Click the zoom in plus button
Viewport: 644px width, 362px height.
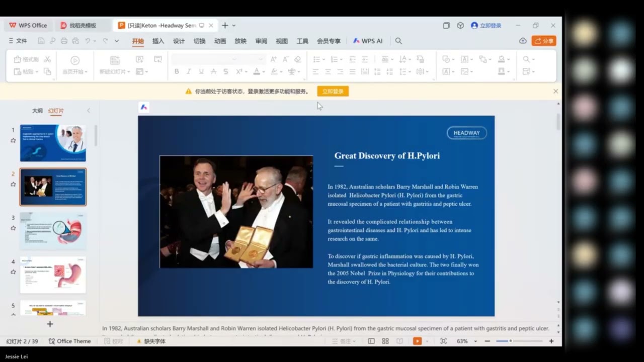point(551,341)
